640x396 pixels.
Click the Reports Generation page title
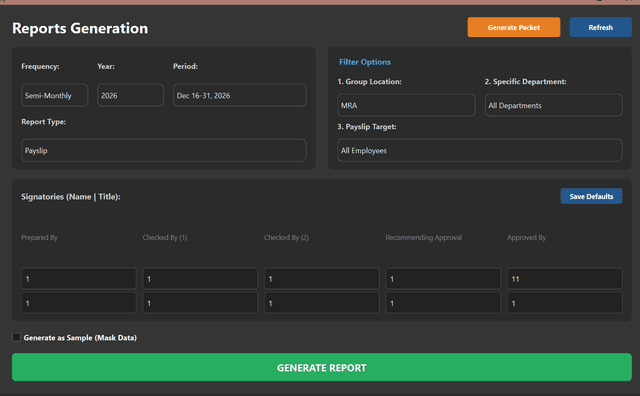tap(80, 28)
